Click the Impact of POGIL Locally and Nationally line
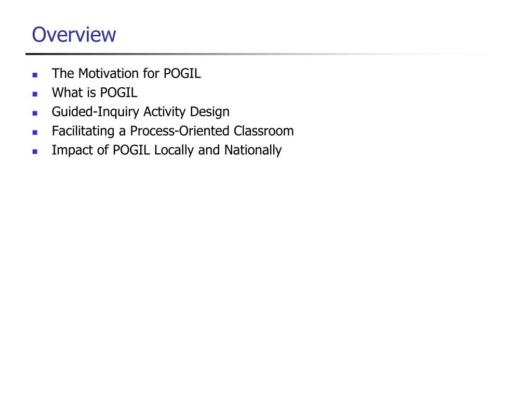This screenshot has height=399, width=532. click(x=167, y=150)
